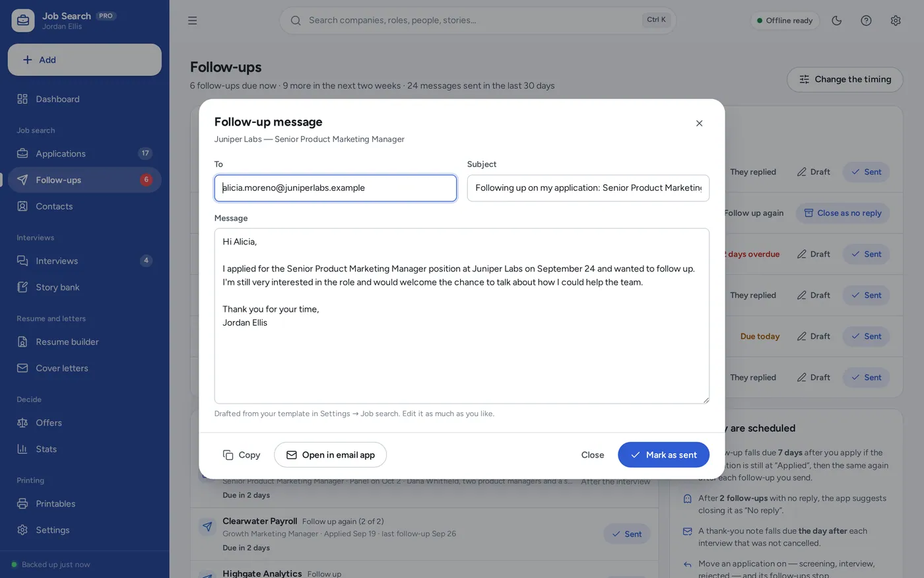Click Draft button on days overdue row
This screenshot has height=578, width=924.
[x=813, y=254]
